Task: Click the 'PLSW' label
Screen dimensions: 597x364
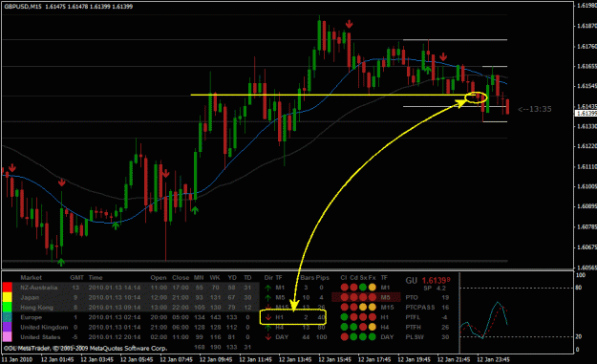Action: click(x=414, y=337)
